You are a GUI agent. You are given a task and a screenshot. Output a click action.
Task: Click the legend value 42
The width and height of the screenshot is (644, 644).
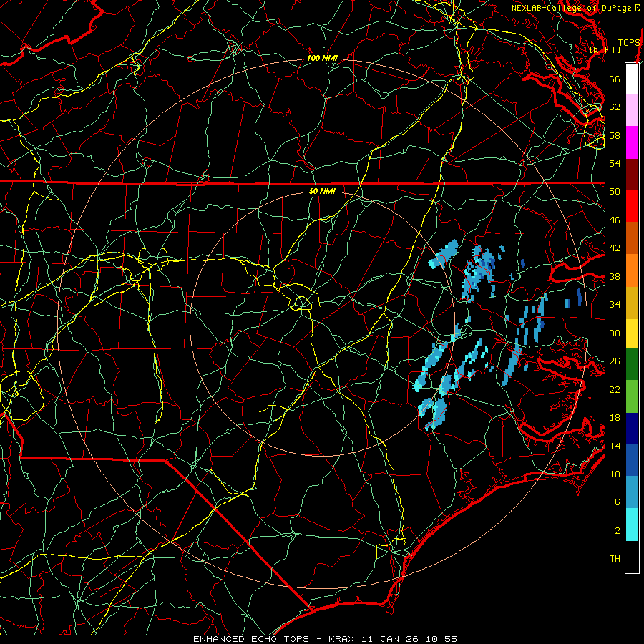pyautogui.click(x=615, y=248)
